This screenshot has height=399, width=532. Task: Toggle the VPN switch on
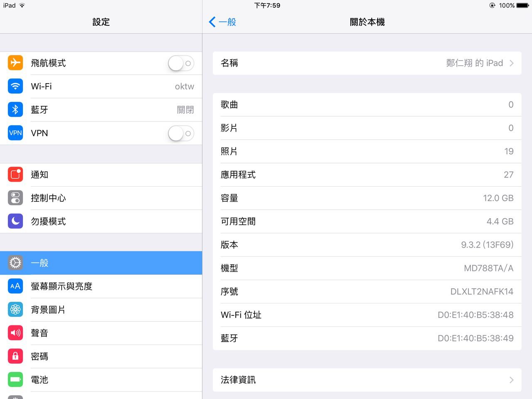tap(181, 133)
